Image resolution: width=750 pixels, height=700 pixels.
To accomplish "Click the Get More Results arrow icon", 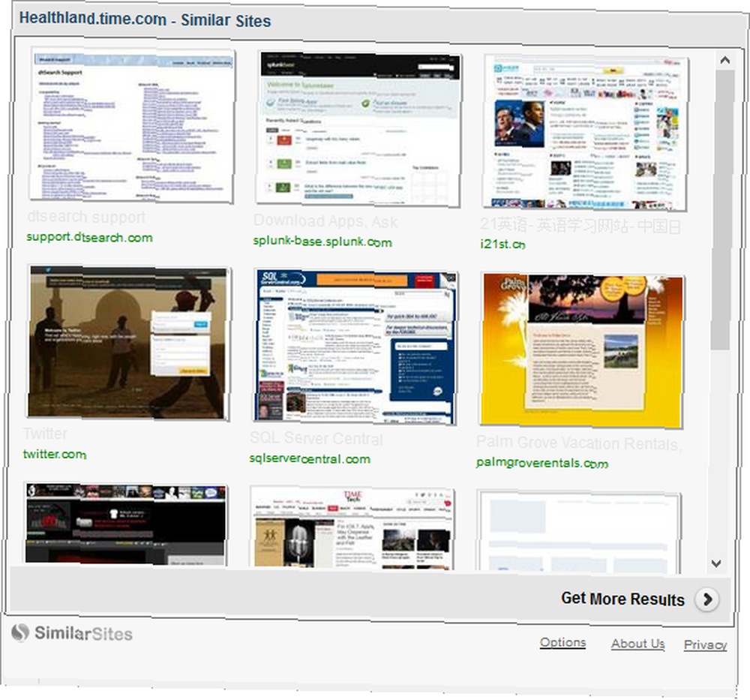I will coord(707,599).
